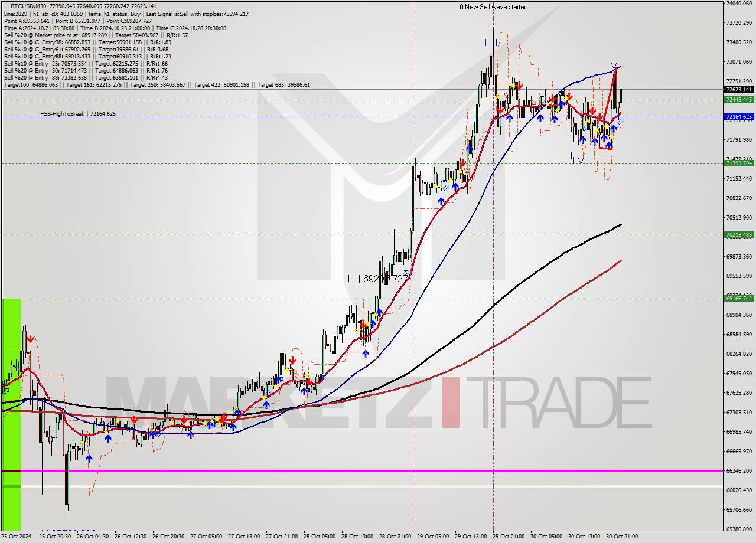Click the '27 Oct 21:00' time axis label
The image size is (756, 543).
tap(282, 537)
